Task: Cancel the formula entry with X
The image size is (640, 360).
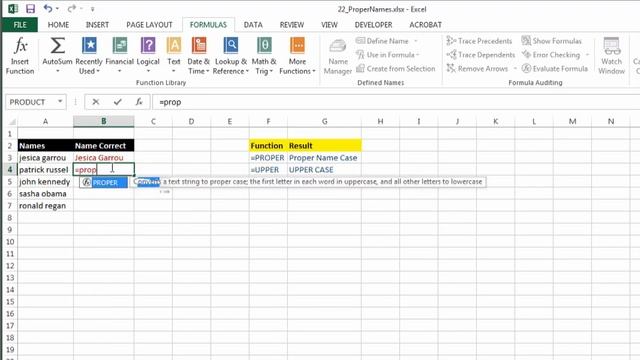Action: [x=96, y=102]
